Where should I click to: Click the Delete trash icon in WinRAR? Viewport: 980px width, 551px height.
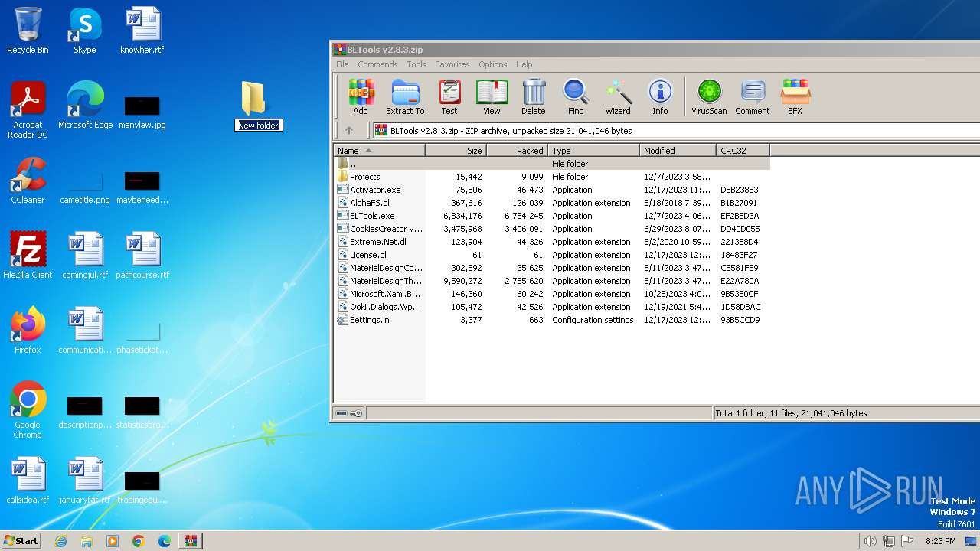534,97
